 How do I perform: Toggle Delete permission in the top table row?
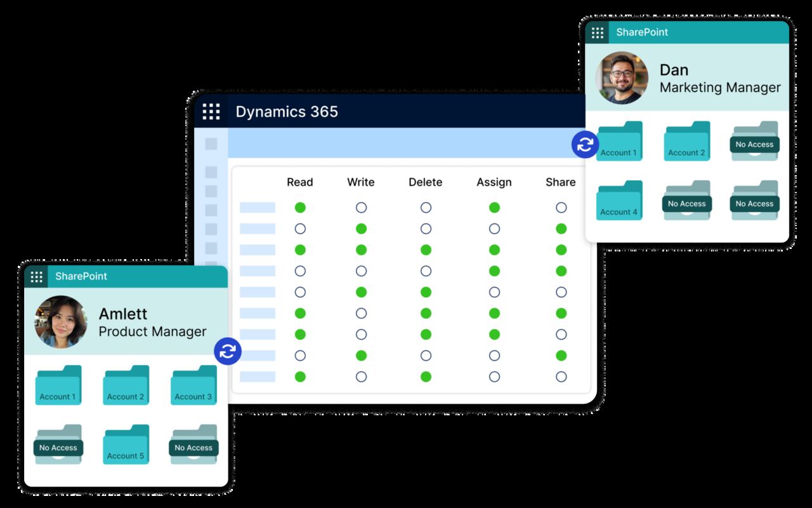(x=426, y=208)
